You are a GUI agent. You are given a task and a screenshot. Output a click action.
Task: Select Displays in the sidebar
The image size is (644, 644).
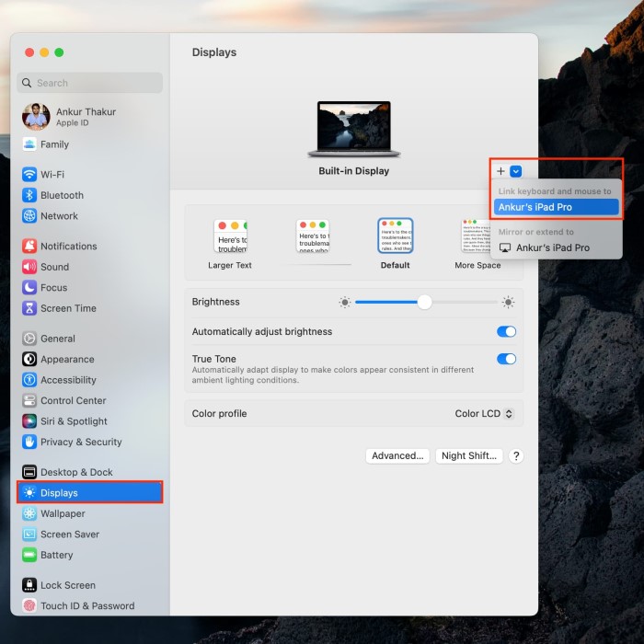coord(90,492)
